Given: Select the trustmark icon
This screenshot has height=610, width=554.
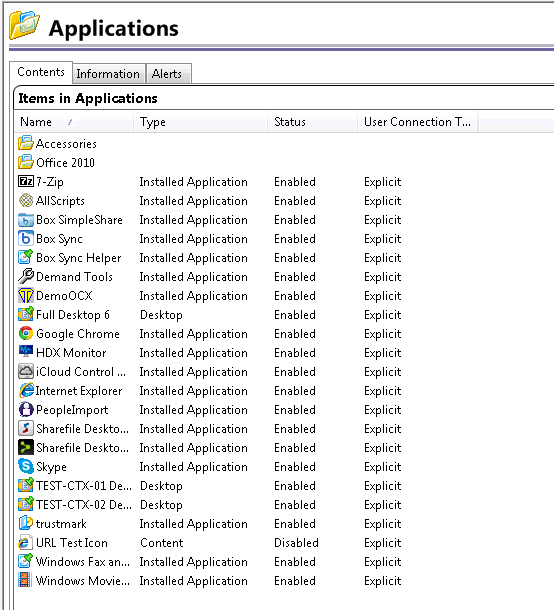Looking at the screenshot, I should tap(26, 523).
